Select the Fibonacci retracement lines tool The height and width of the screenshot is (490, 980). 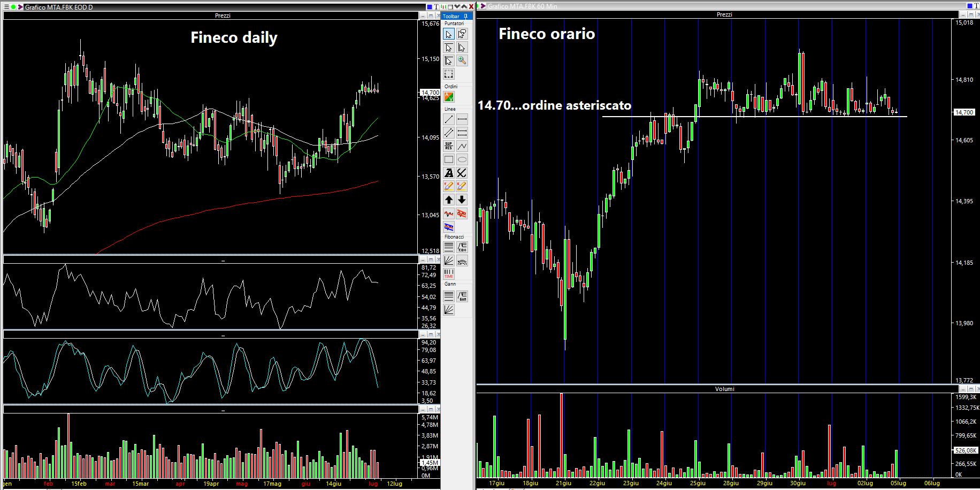449,247
